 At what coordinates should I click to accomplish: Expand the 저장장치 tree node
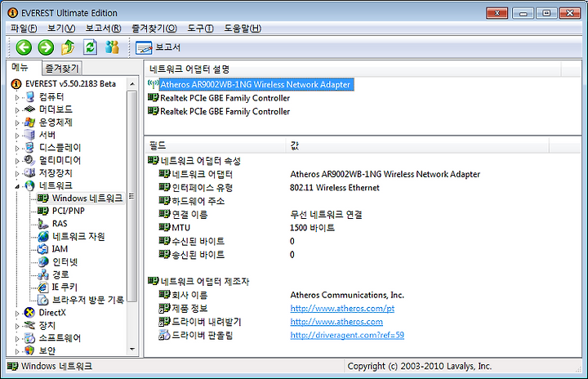17,173
